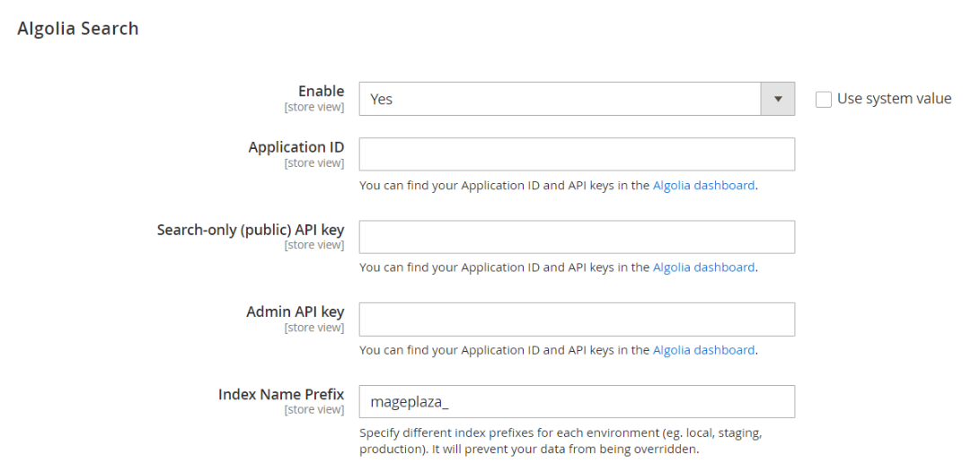Image resolution: width=980 pixels, height=464 pixels.
Task: Click the store view scope under Enable
Action: tap(313, 108)
